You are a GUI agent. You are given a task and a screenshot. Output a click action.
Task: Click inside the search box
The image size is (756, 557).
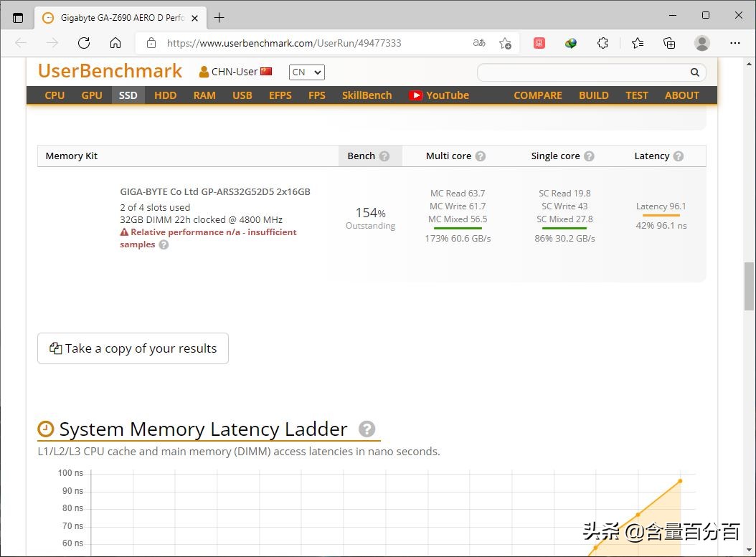(581, 72)
